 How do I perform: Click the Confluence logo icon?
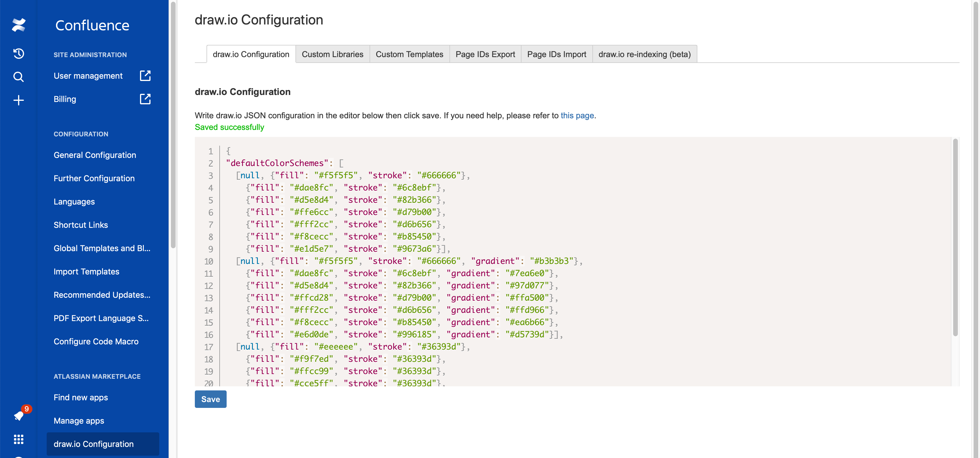[x=18, y=25]
